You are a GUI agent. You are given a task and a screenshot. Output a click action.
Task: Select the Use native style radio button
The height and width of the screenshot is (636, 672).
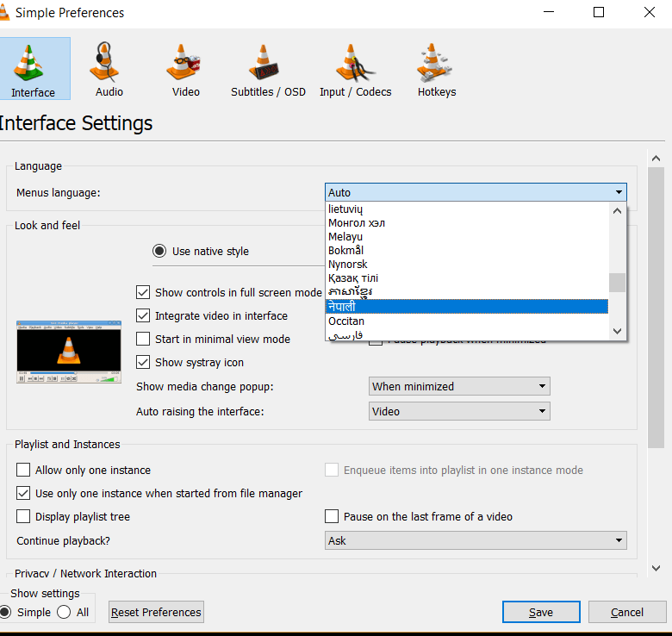pos(159,252)
